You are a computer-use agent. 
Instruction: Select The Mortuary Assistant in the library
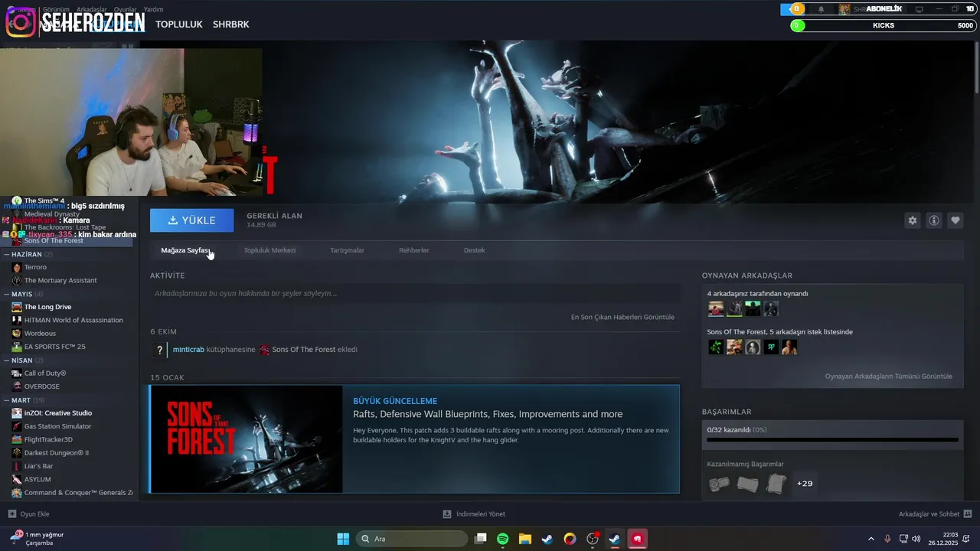coord(60,280)
